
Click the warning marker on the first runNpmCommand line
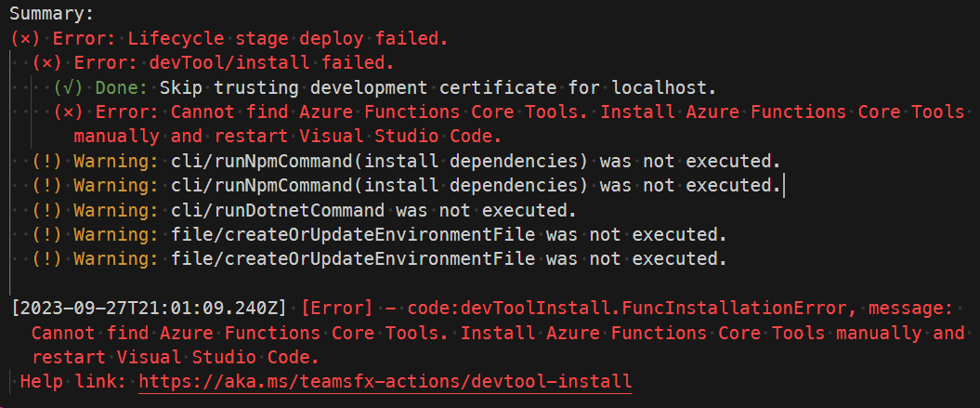click(47, 161)
